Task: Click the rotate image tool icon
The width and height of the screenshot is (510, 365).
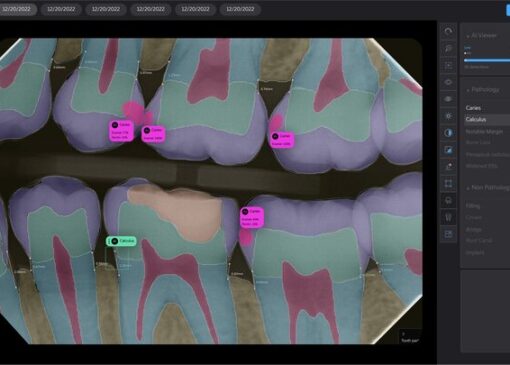Action: [448, 32]
